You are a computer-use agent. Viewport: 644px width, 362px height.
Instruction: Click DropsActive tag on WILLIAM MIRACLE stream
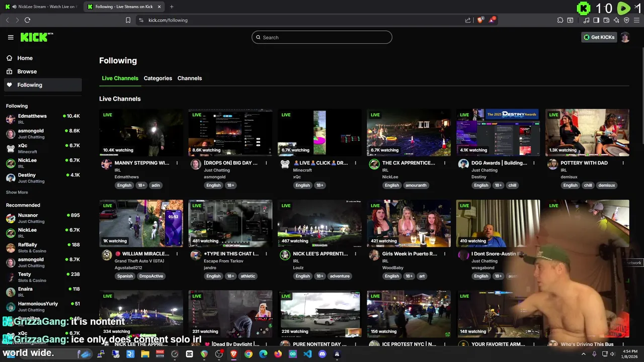[x=151, y=277]
